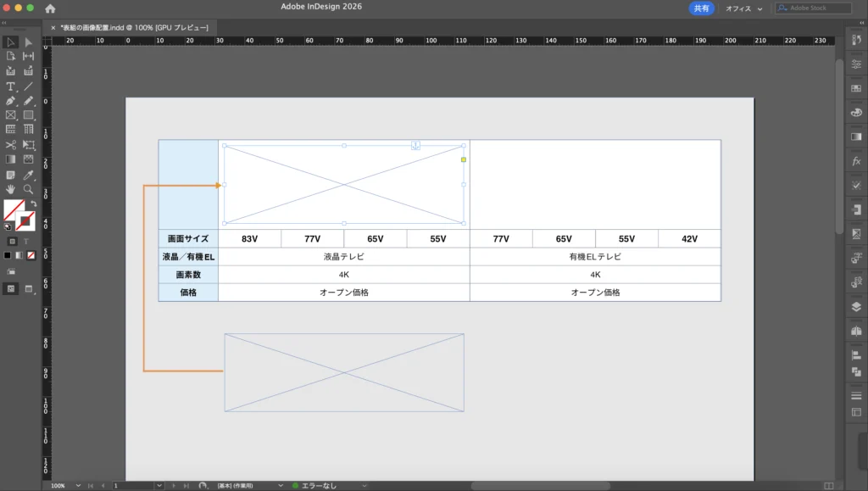Apply None to fill color
The image size is (868, 491).
[31, 255]
